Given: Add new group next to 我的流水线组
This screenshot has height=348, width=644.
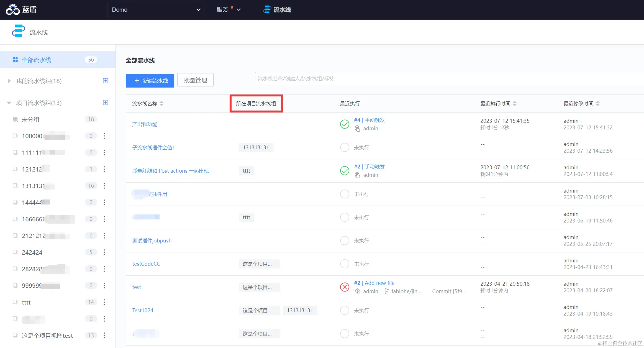Looking at the screenshot, I should tap(106, 81).
